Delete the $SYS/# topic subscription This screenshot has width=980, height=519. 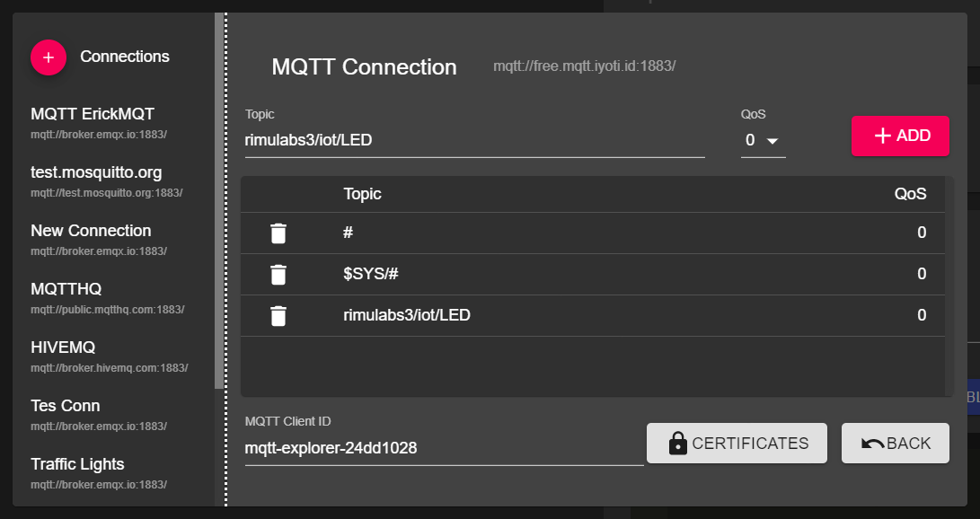278,275
